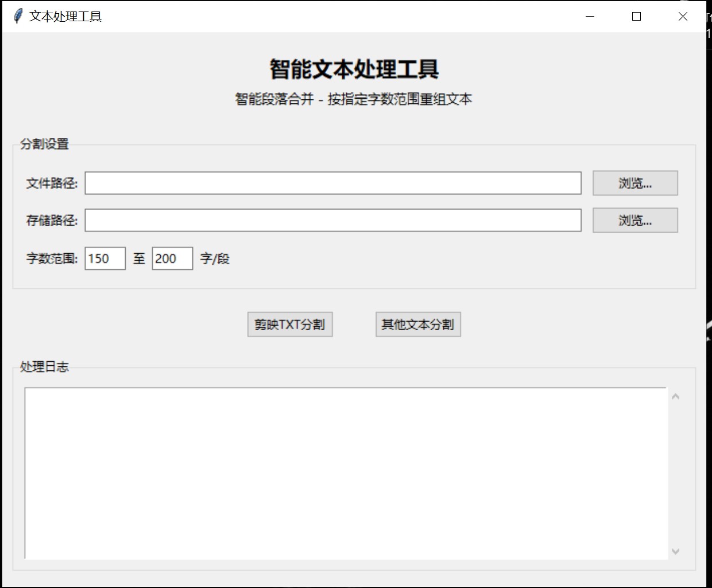Select the maximum word count field 200
Image resolution: width=712 pixels, height=588 pixels.
tap(172, 258)
